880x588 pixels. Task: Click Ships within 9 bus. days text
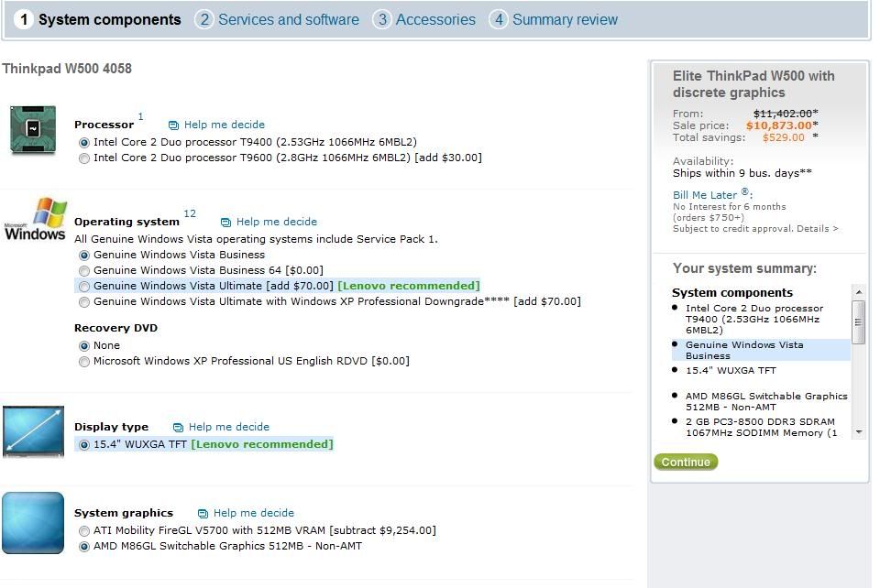point(742,173)
